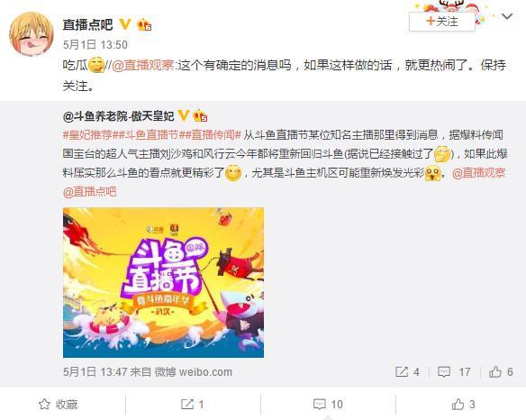Follow 直播点吧 with the 关注 button
This screenshot has width=526, height=420.
[x=442, y=22]
